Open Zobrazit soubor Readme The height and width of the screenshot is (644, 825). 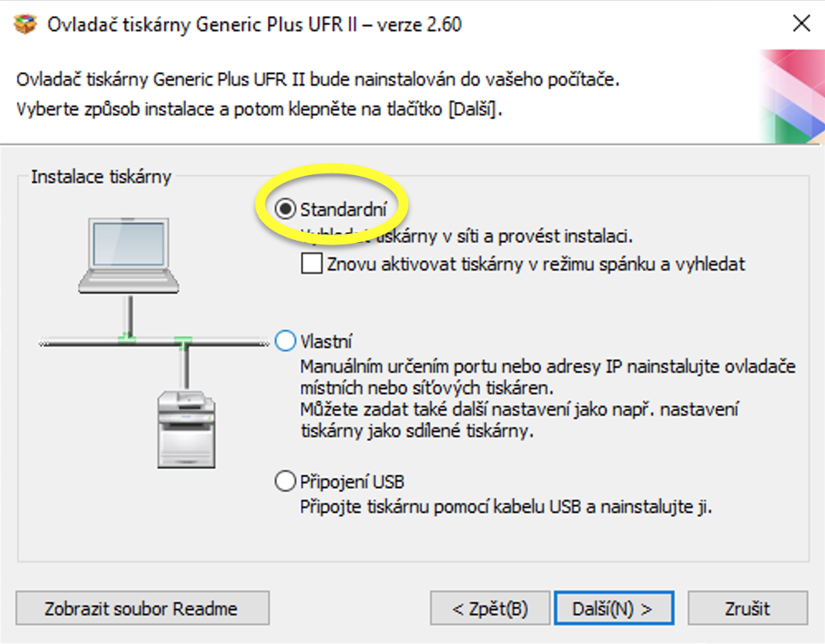tap(142, 609)
